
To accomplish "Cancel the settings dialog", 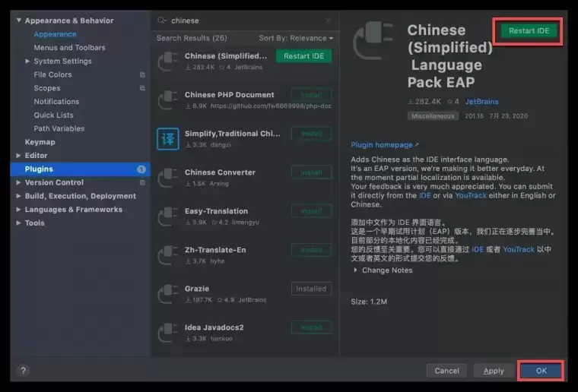I will (446, 371).
